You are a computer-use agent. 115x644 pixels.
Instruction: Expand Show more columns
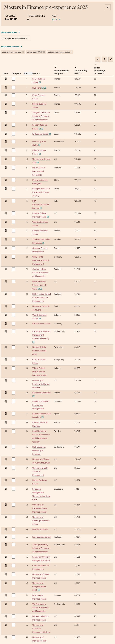point(12,46)
